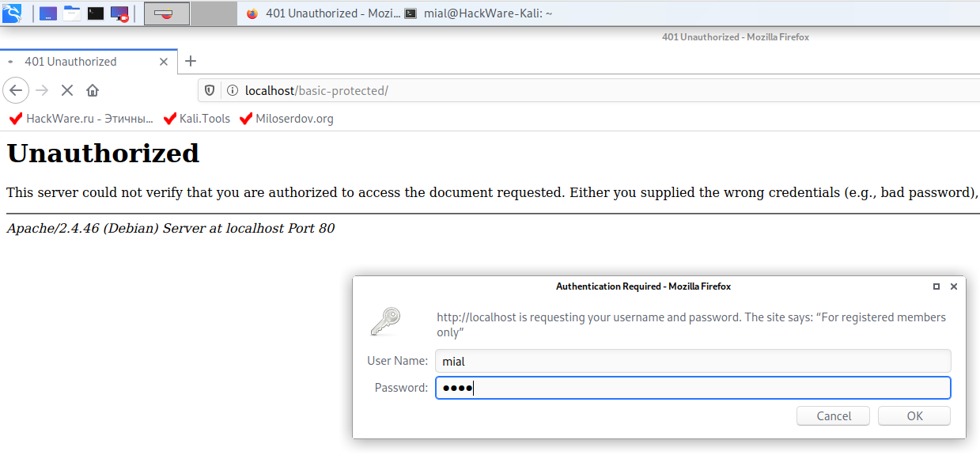This screenshot has height=459, width=980.
Task: Open site information icon beside localhost
Action: coord(233,90)
